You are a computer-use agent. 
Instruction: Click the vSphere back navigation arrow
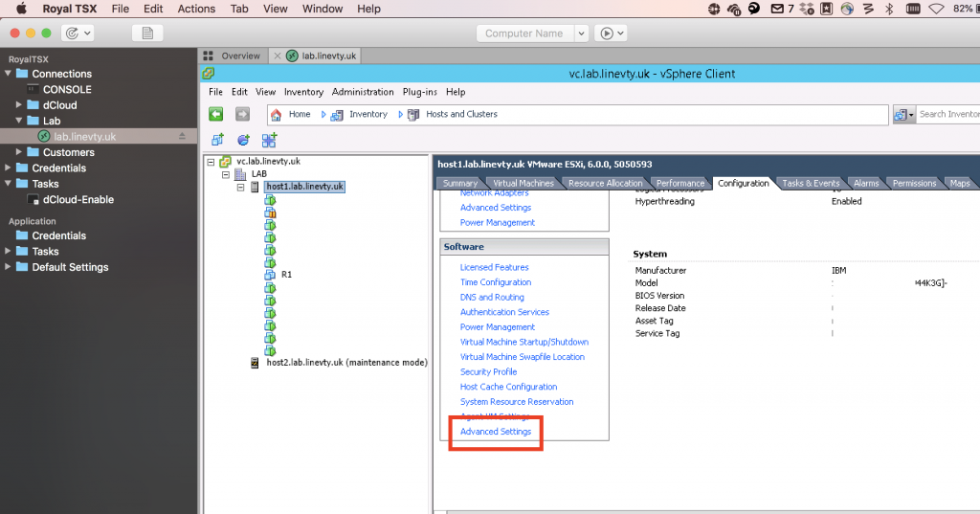pyautogui.click(x=215, y=114)
